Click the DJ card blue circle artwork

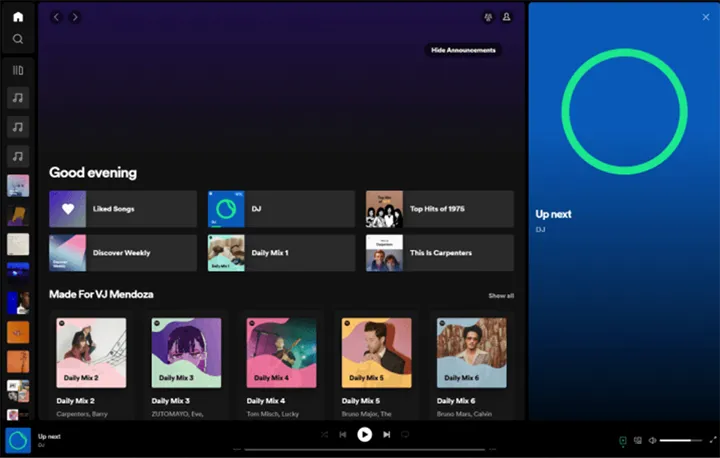226,209
